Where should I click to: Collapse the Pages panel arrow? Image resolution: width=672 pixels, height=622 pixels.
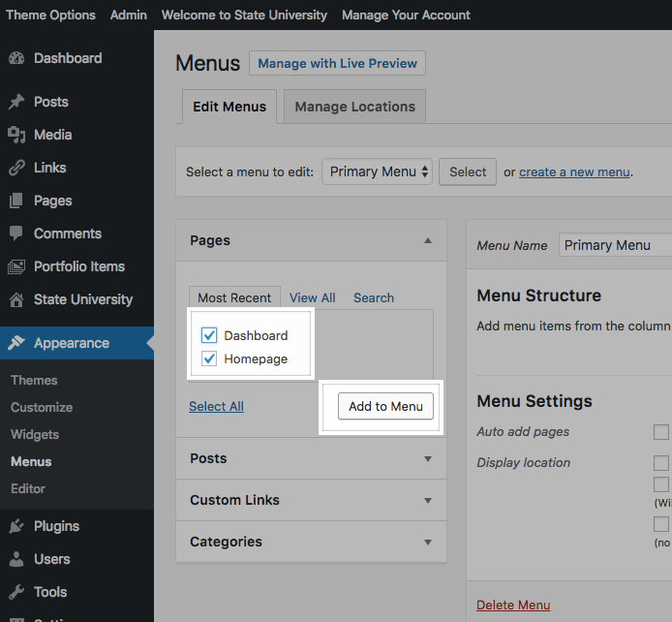pyautogui.click(x=428, y=240)
